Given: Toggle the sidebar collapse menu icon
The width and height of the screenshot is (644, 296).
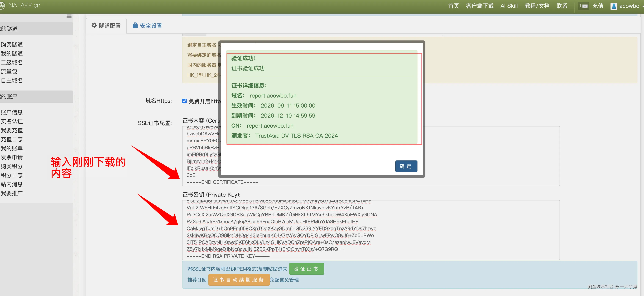Looking at the screenshot, I should pos(69,16).
